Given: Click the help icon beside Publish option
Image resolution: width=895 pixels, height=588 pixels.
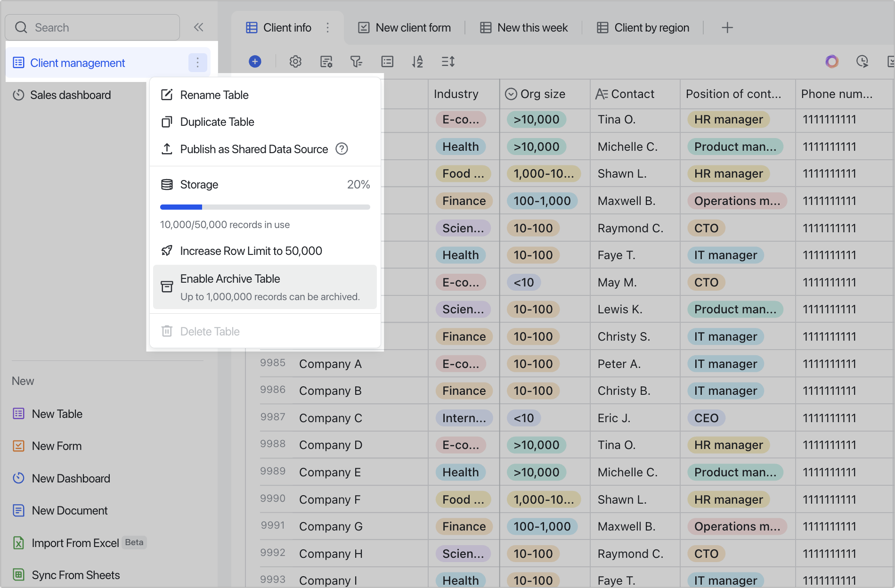Looking at the screenshot, I should click(x=342, y=149).
